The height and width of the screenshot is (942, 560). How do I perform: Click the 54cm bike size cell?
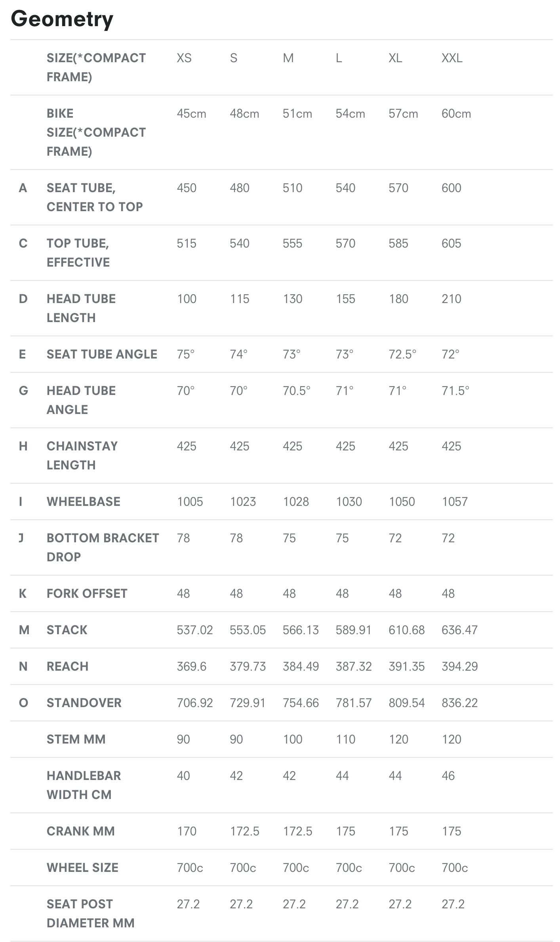tap(350, 114)
